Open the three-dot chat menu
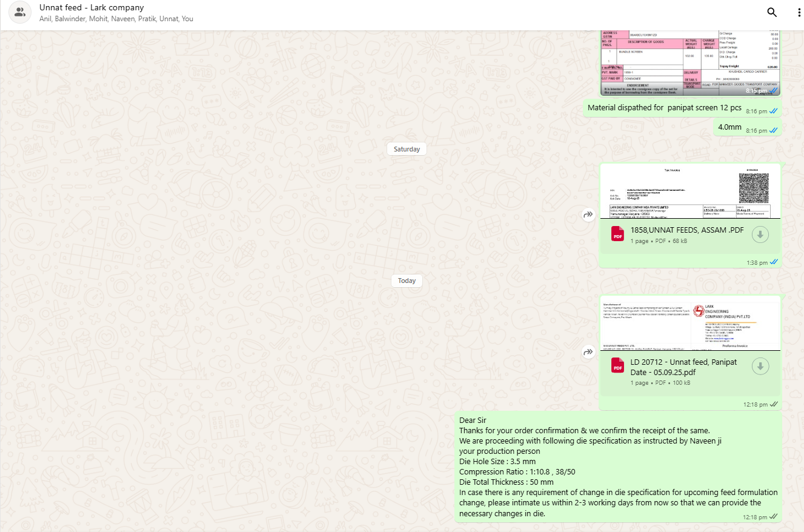Image resolution: width=804 pixels, height=532 pixels. (x=799, y=12)
